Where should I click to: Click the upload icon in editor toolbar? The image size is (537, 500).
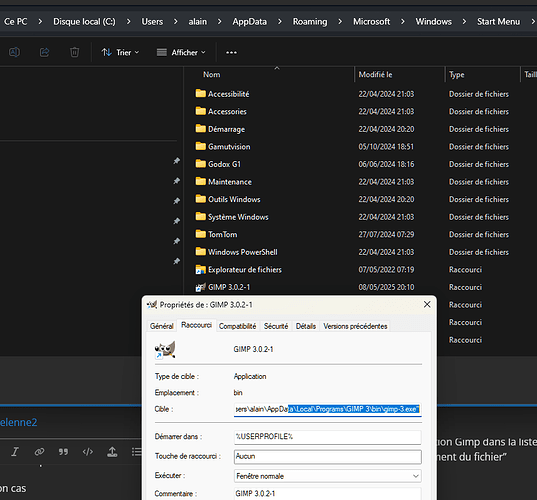point(112,452)
